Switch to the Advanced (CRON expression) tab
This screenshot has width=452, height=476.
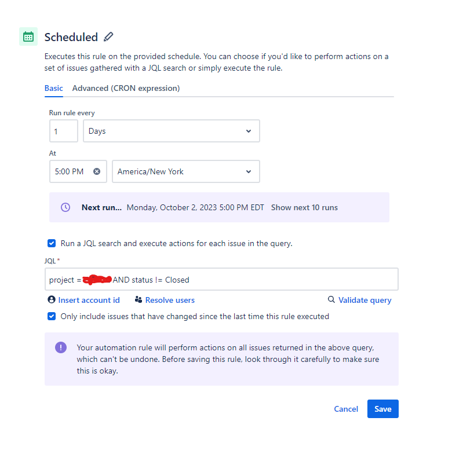point(126,88)
